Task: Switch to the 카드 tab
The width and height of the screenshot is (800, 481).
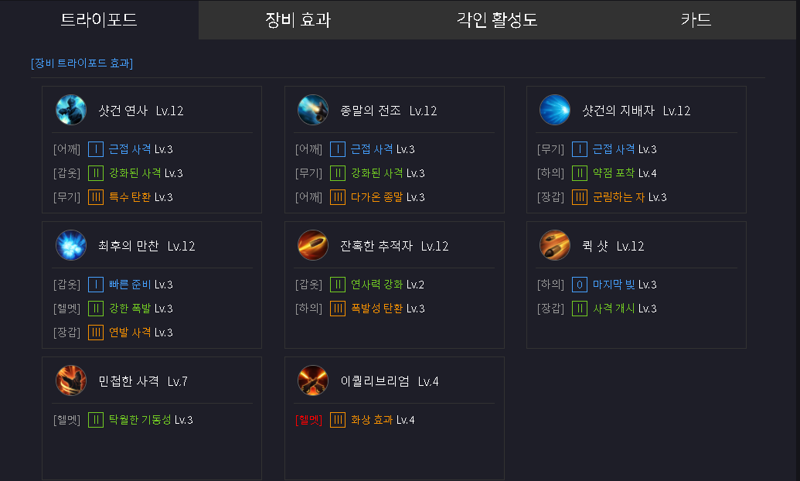Action: pos(696,20)
